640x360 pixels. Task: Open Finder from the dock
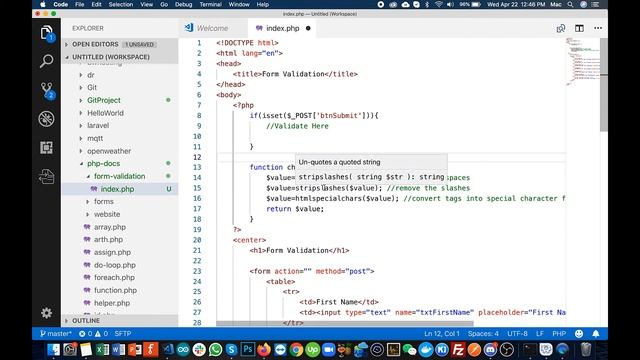coord(53,350)
